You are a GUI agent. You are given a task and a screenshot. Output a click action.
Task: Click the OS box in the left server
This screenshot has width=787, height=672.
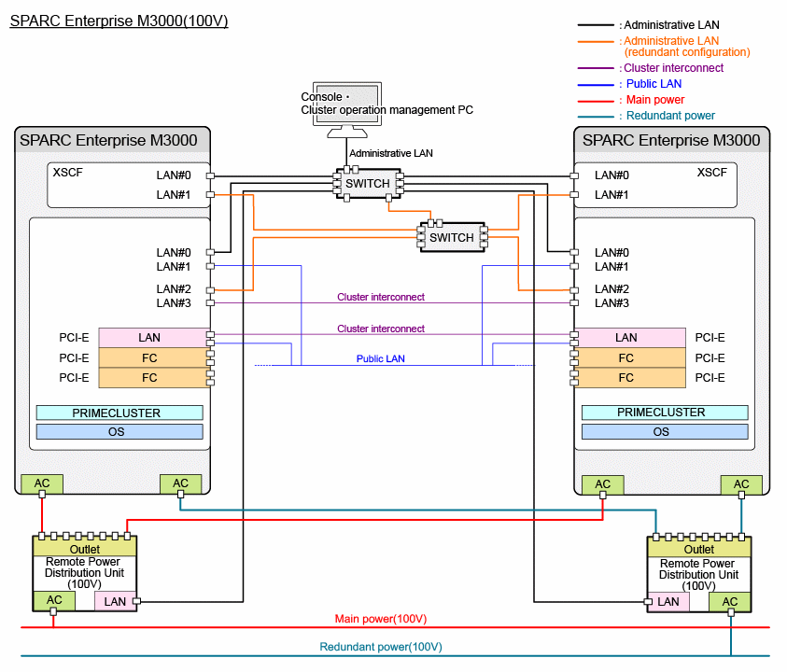(119, 432)
